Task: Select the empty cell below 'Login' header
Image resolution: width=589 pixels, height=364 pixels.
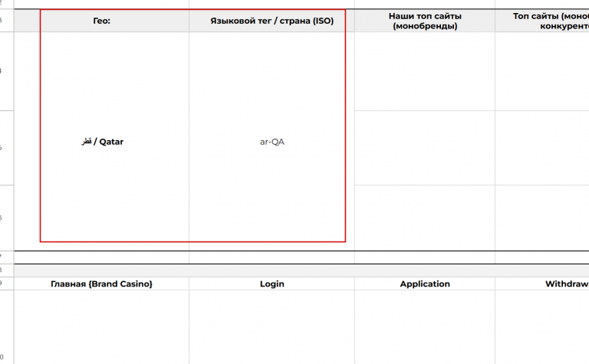Action: click(271, 327)
